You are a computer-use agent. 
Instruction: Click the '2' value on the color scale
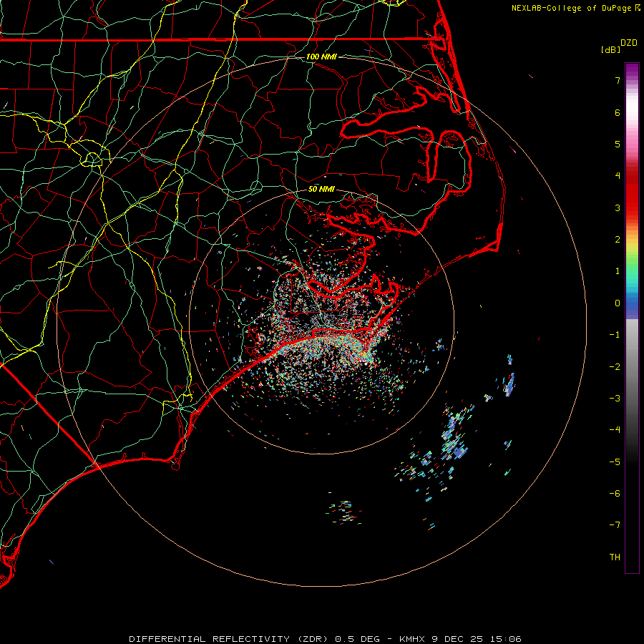pos(618,240)
